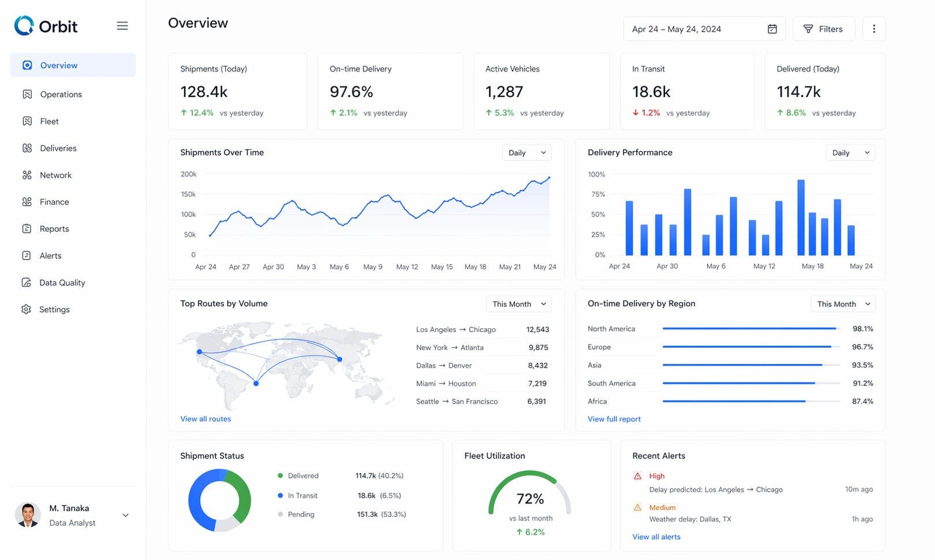Select the Miami → Houston route
Image resolution: width=935 pixels, height=560 pixels.
tap(483, 383)
